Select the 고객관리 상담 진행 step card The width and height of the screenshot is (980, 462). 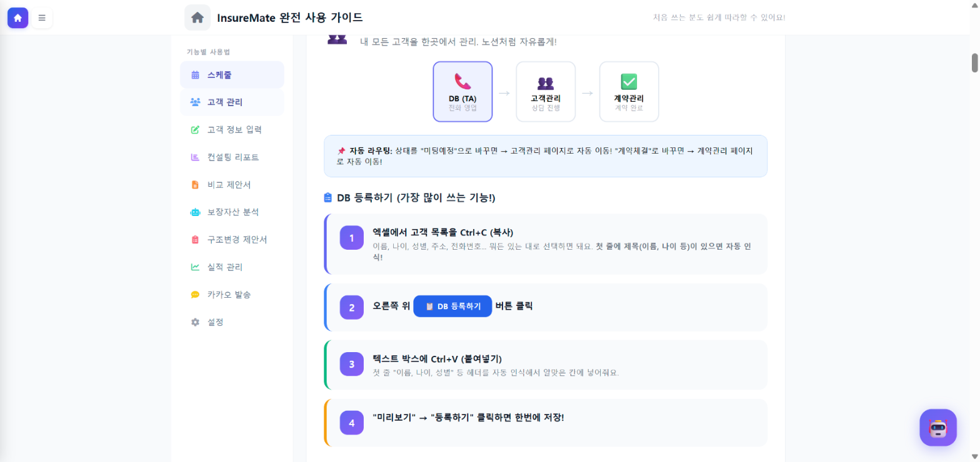pyautogui.click(x=546, y=92)
